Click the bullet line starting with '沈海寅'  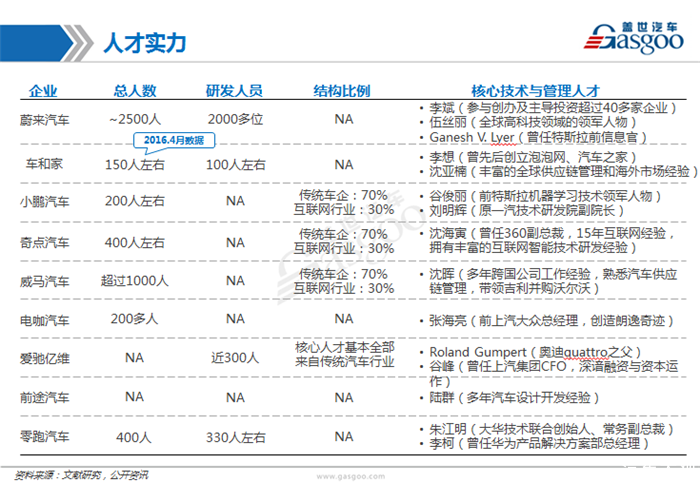point(548,240)
